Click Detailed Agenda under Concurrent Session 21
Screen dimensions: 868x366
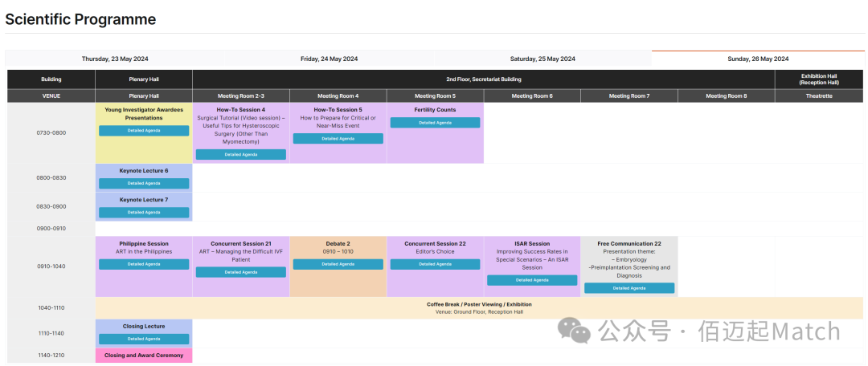[x=241, y=272]
